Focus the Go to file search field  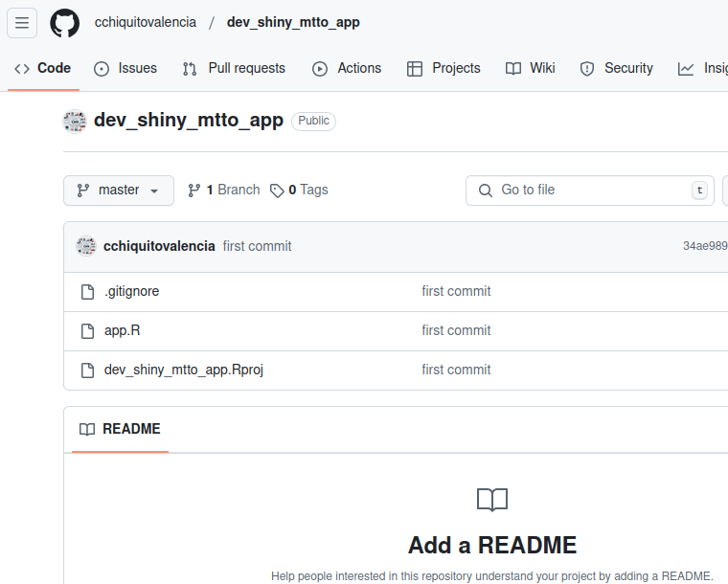click(x=590, y=191)
